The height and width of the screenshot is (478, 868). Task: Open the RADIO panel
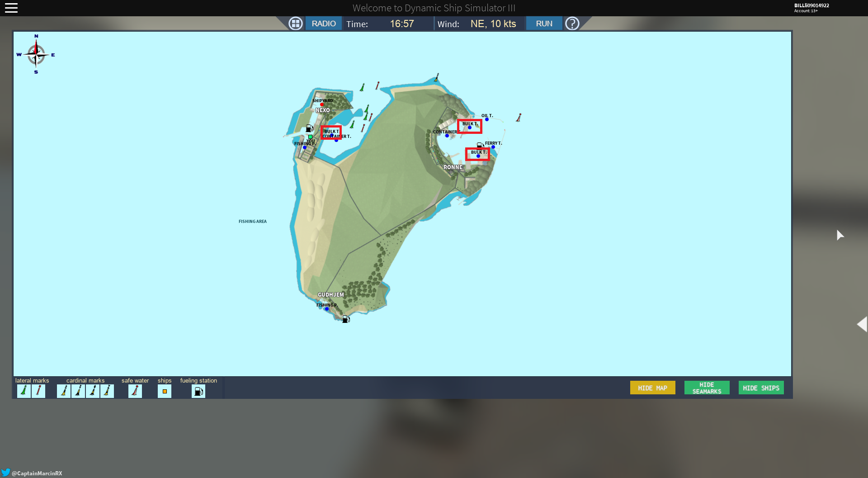tap(324, 24)
